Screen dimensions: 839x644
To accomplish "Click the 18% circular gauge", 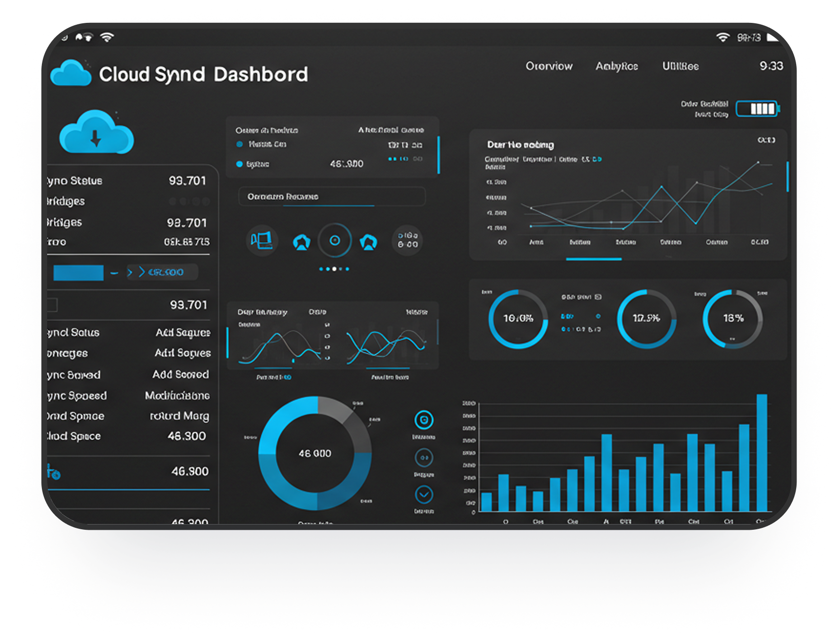I will point(733,318).
